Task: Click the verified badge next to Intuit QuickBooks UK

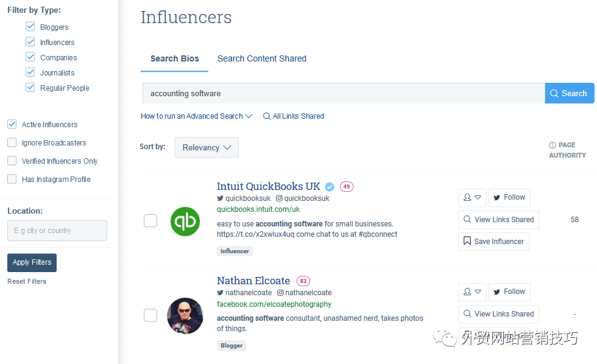Action: point(330,187)
